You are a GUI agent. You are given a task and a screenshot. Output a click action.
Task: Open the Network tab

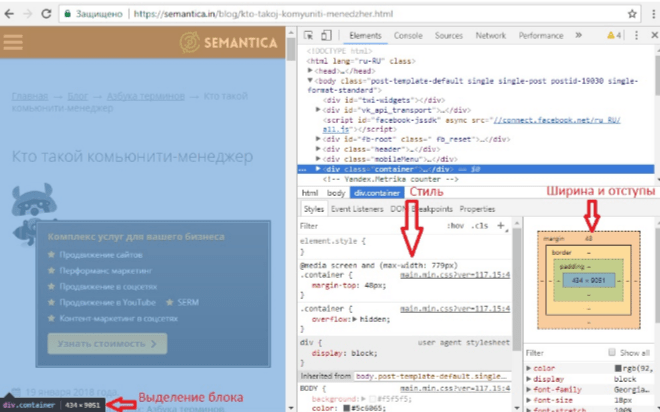(490, 36)
